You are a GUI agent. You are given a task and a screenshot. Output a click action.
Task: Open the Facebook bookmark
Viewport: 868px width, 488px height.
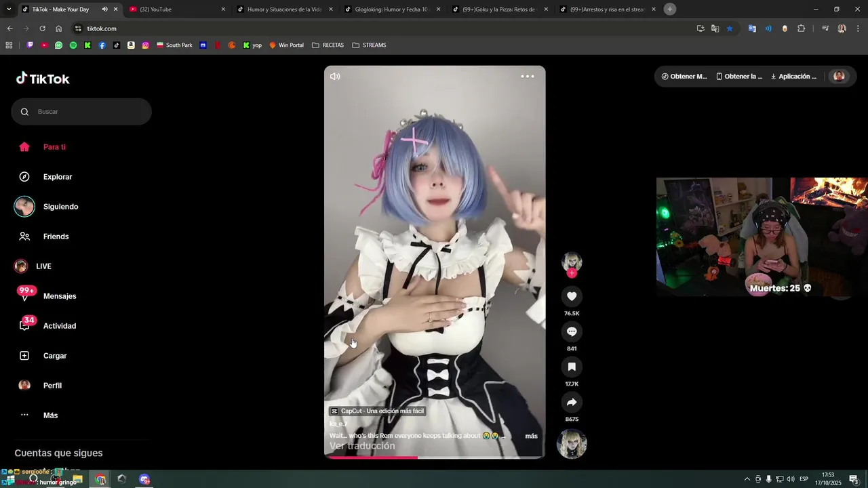102,45
